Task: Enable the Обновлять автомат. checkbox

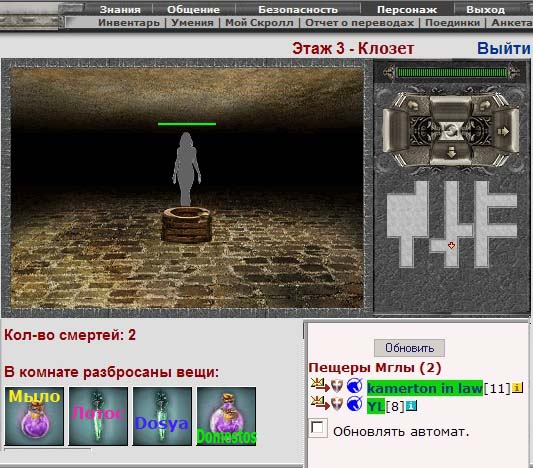Action: coord(318,428)
